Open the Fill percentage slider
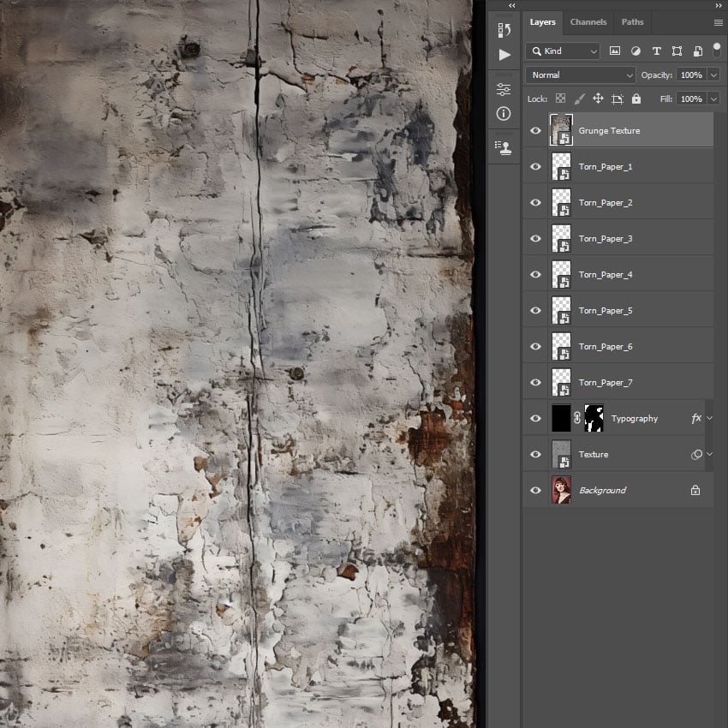The image size is (728, 728). point(713,98)
